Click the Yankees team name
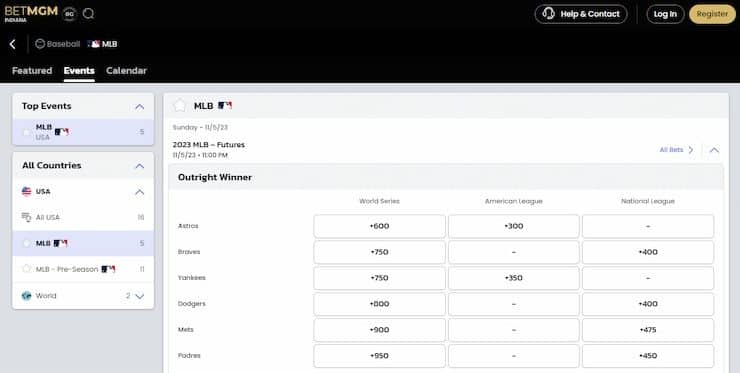740x373 pixels. pyautogui.click(x=192, y=278)
